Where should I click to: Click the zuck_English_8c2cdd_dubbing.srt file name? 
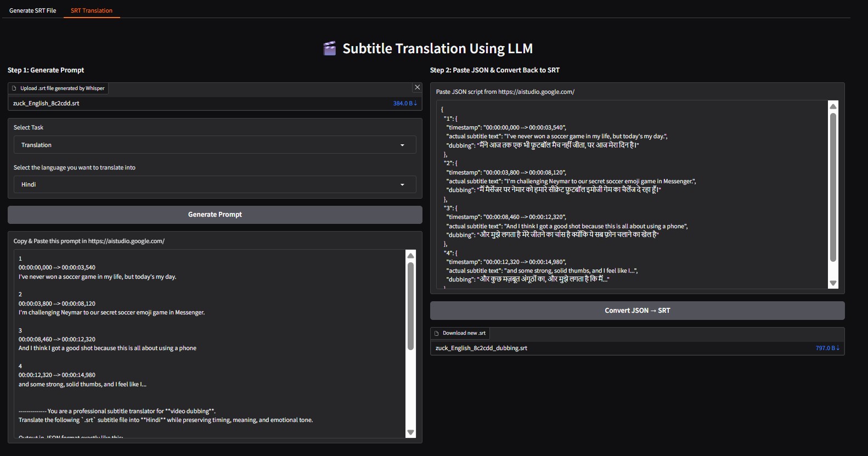coord(481,348)
